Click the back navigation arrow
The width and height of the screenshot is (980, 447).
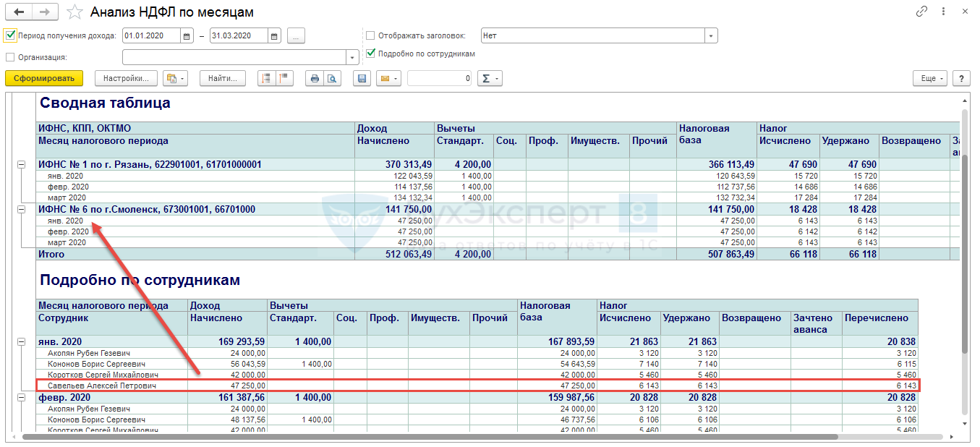(x=19, y=12)
